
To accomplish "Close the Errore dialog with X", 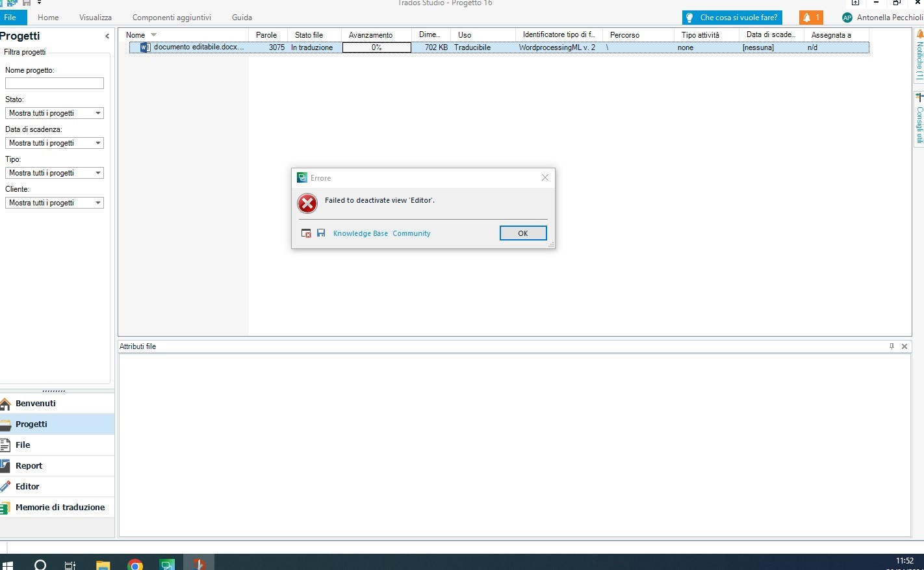I will pos(545,177).
